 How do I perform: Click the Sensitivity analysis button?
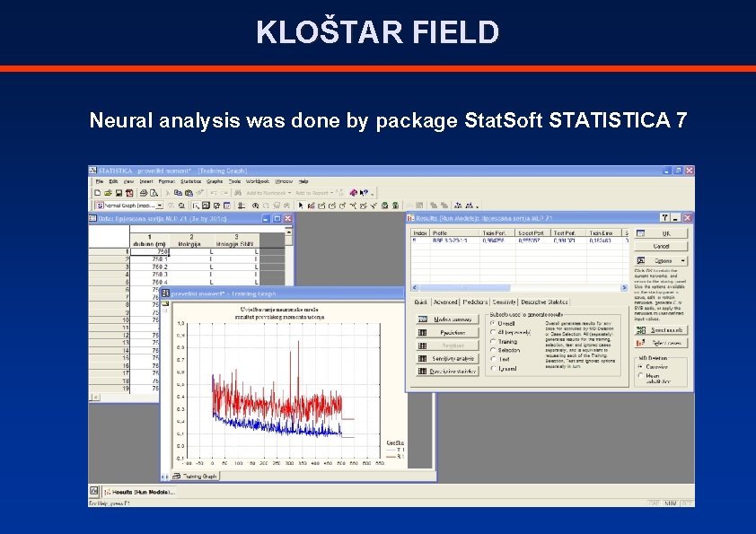click(447, 359)
